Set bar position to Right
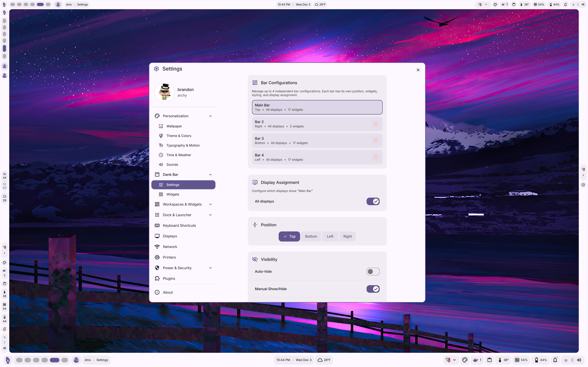588x367 pixels. 347,236
